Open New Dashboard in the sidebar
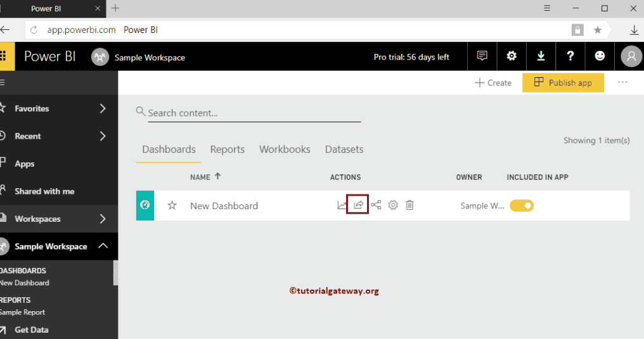 [25, 283]
